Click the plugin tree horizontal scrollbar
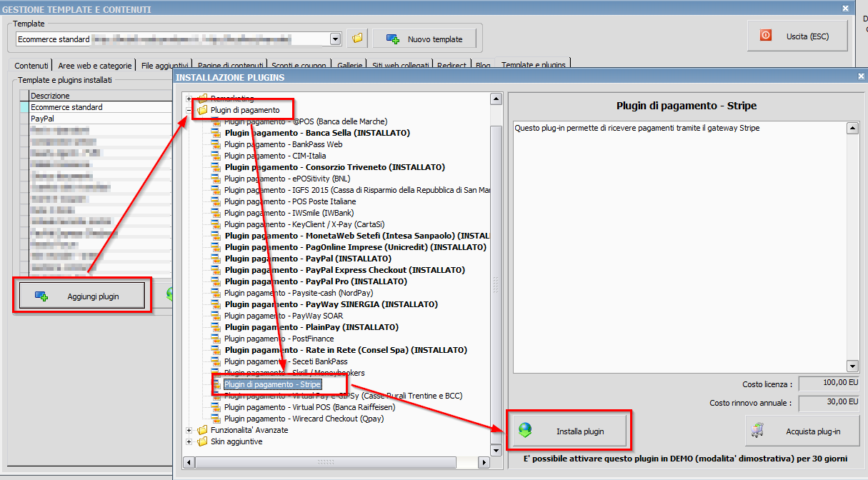Viewport: 868px width, 480px height. 335,462
